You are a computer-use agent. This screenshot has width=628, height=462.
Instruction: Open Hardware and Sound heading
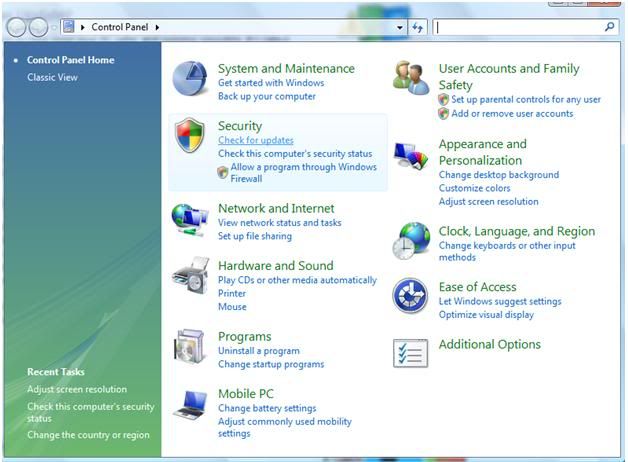[276, 265]
